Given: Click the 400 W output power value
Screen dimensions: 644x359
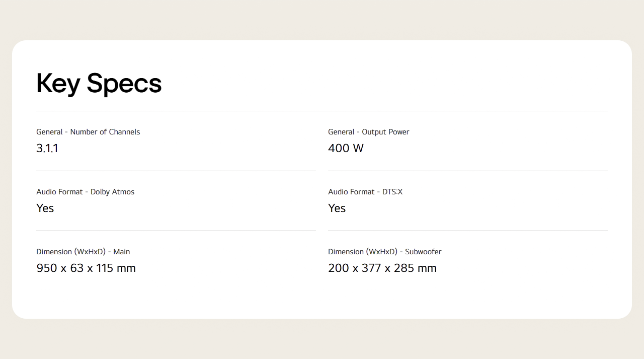Looking at the screenshot, I should (346, 148).
